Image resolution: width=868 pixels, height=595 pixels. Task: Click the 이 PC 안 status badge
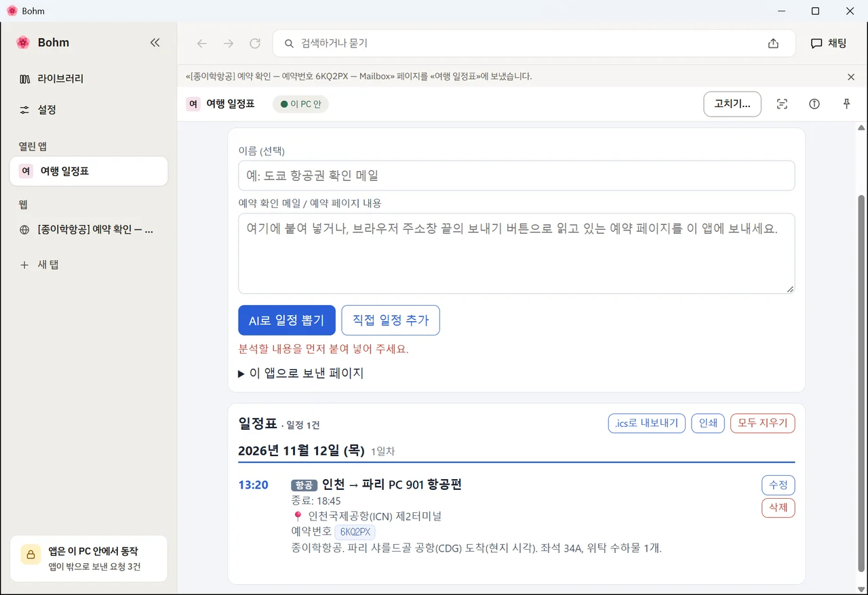[300, 104]
